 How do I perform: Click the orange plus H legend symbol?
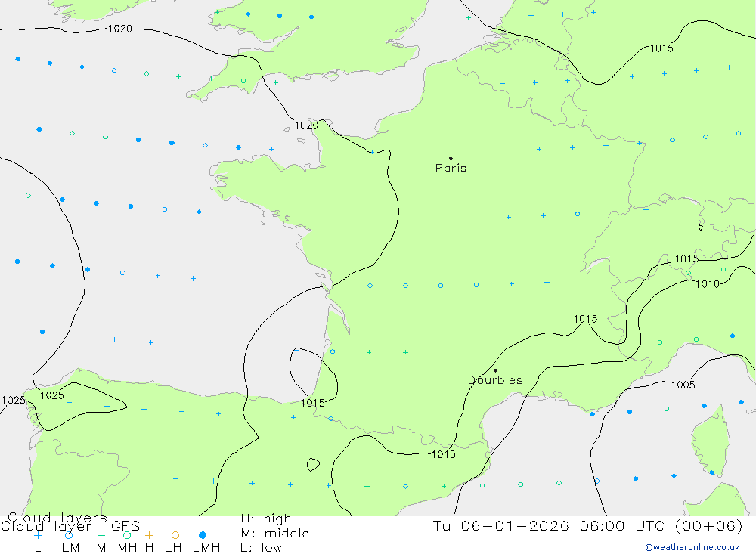149,535
